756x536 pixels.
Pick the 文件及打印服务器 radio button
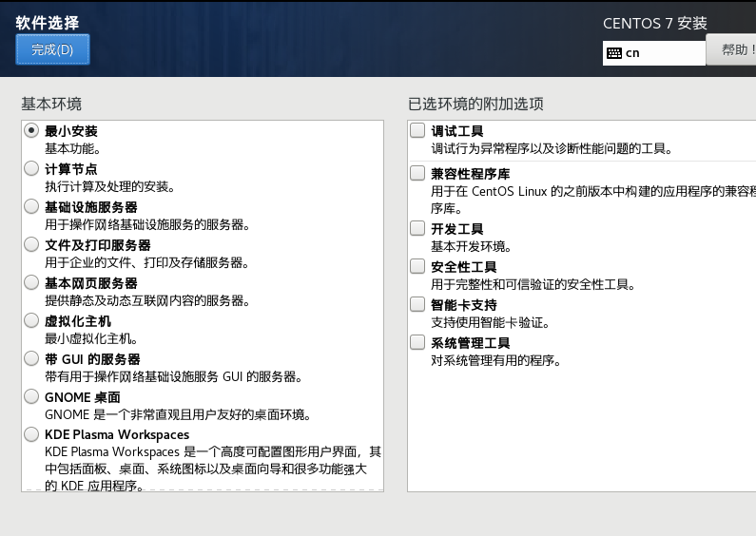[x=31, y=244]
